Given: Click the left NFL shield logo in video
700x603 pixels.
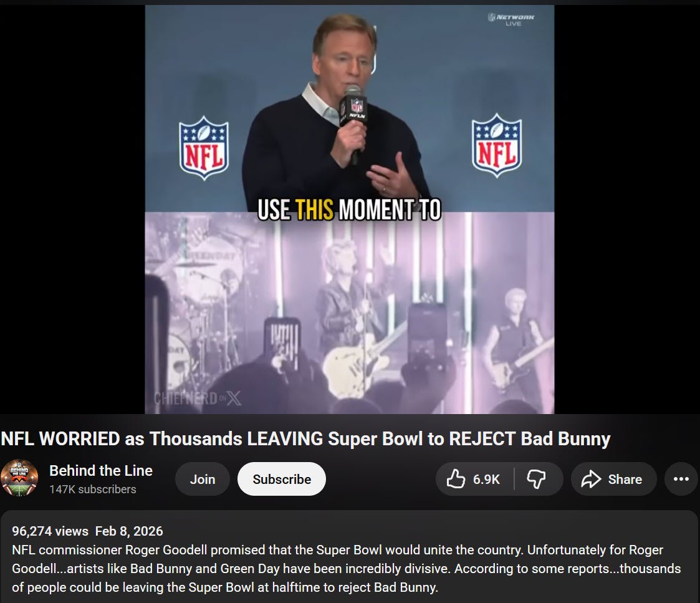Looking at the screenshot, I should coord(204,148).
